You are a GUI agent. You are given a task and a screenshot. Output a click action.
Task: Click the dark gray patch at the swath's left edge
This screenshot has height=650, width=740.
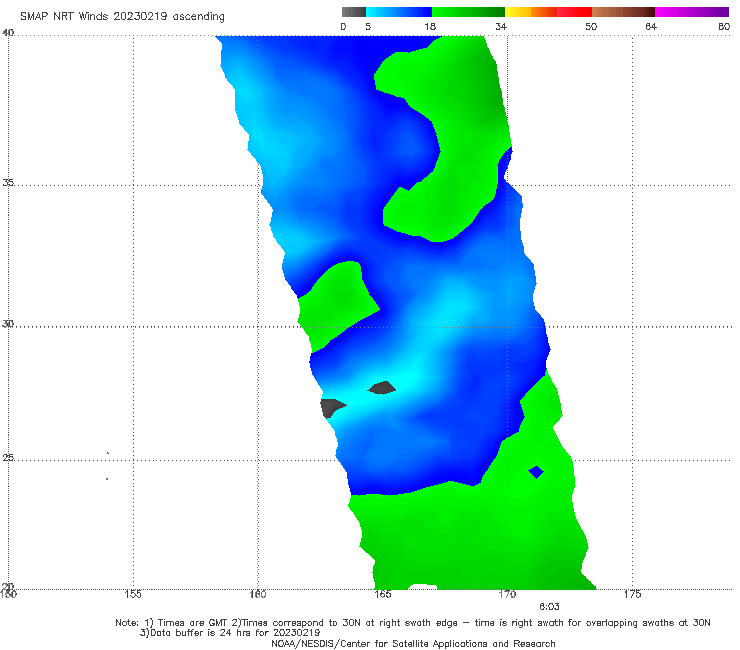click(x=332, y=408)
